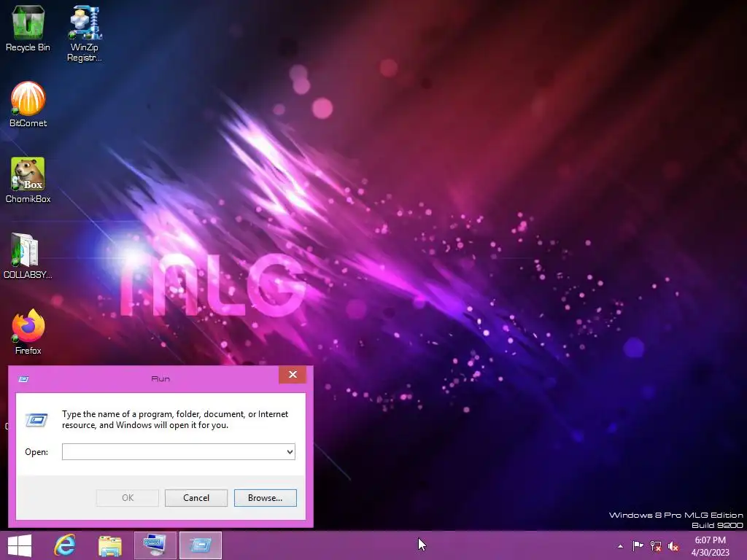Click the Run dialog title bar icon
Viewport: 747px width, 560px height.
pos(23,379)
